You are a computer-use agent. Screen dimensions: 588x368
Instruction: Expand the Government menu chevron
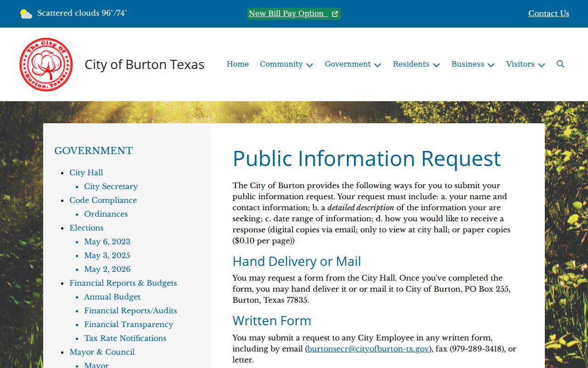378,65
